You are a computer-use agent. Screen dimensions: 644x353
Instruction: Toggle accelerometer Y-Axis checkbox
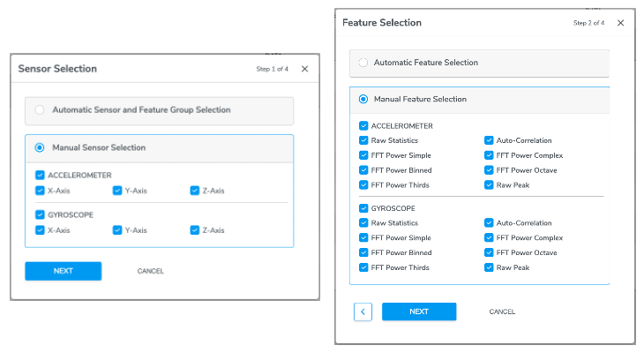(x=117, y=191)
